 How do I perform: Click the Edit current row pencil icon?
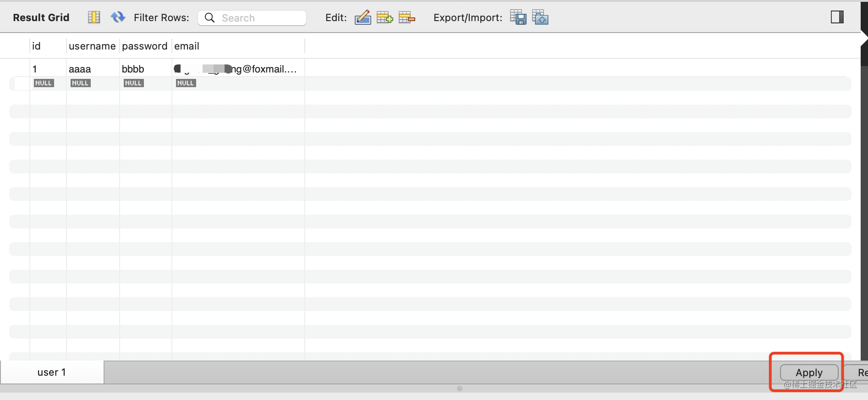point(363,17)
